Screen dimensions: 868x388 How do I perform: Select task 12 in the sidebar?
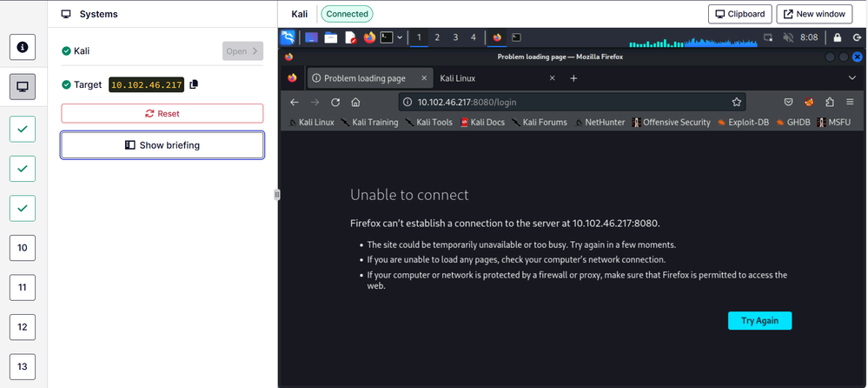23,327
